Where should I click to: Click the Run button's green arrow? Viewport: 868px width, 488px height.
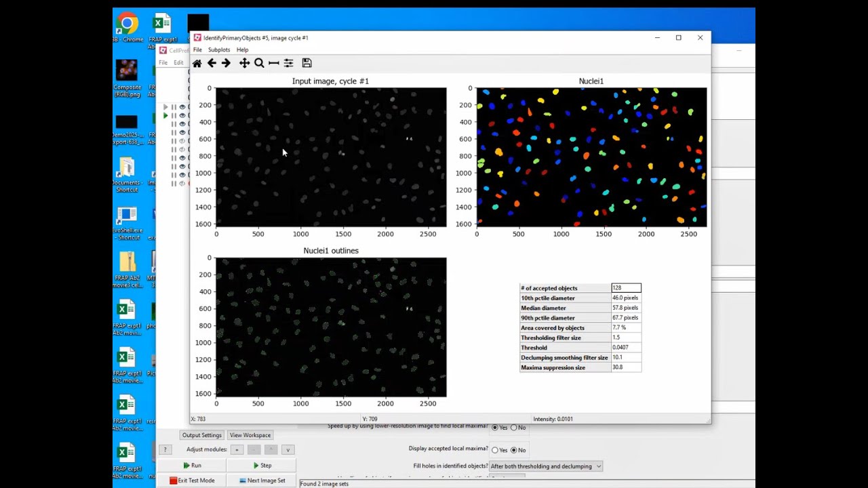186,466
